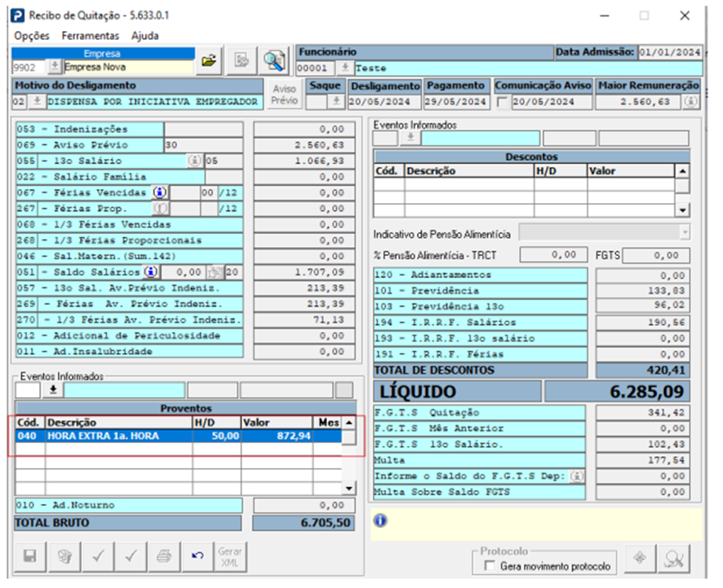723x588 pixels.
Task: Click the LÍQUIDO value 6.285,09
Action: tap(618, 391)
